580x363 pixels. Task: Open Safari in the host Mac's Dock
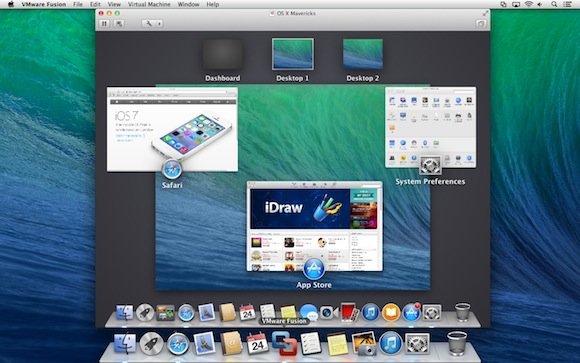pos(178,344)
